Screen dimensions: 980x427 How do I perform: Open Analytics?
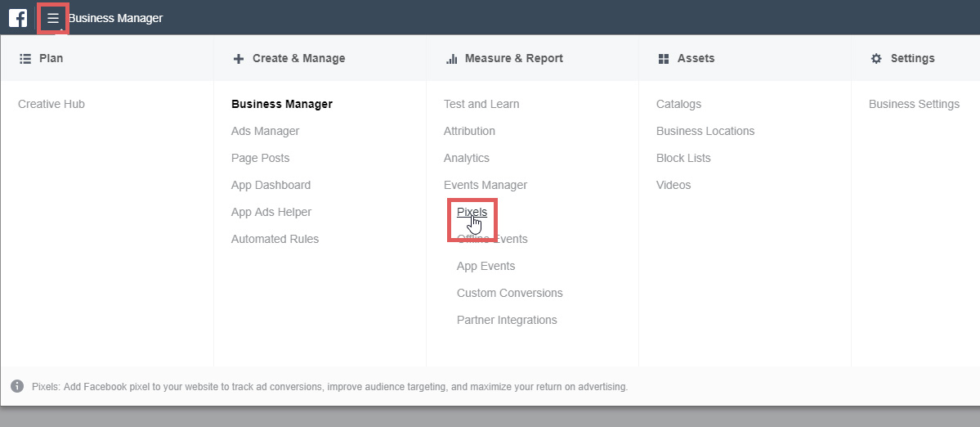click(466, 158)
